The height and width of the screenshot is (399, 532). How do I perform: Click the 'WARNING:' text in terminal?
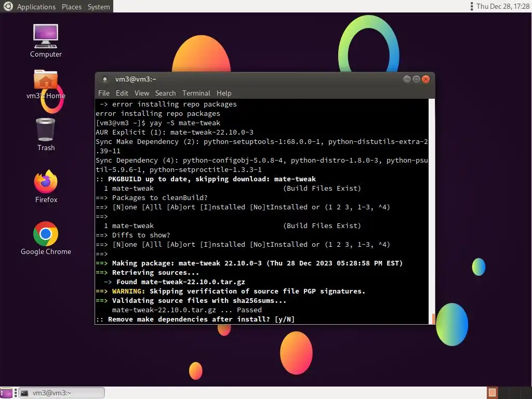(x=129, y=291)
